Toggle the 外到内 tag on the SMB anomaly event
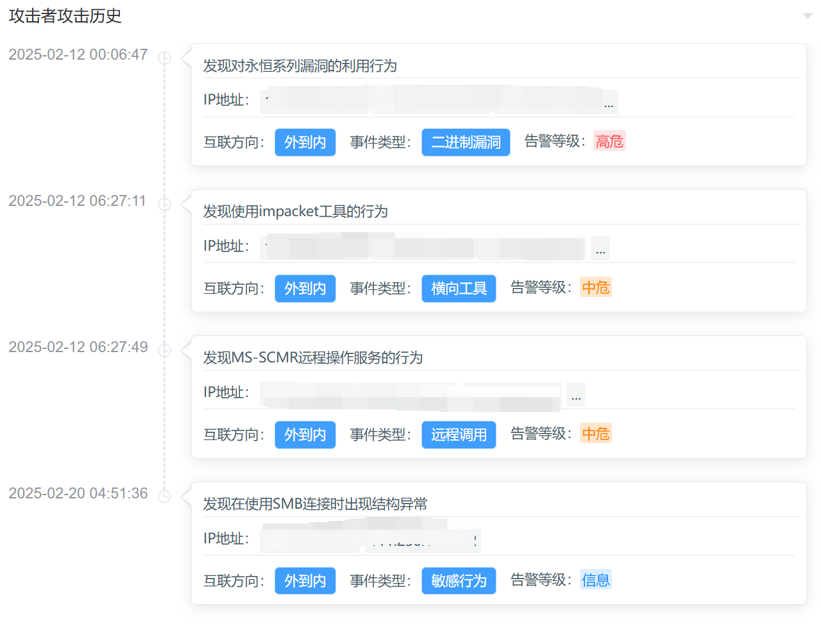Viewport: 821px width, 644px height. click(x=305, y=580)
